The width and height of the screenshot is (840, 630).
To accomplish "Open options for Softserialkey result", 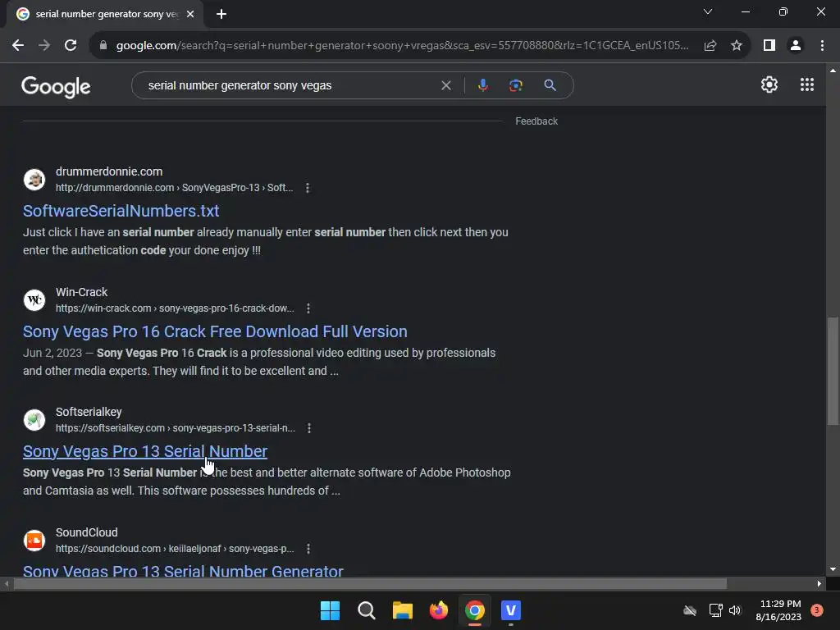I will pos(309,428).
